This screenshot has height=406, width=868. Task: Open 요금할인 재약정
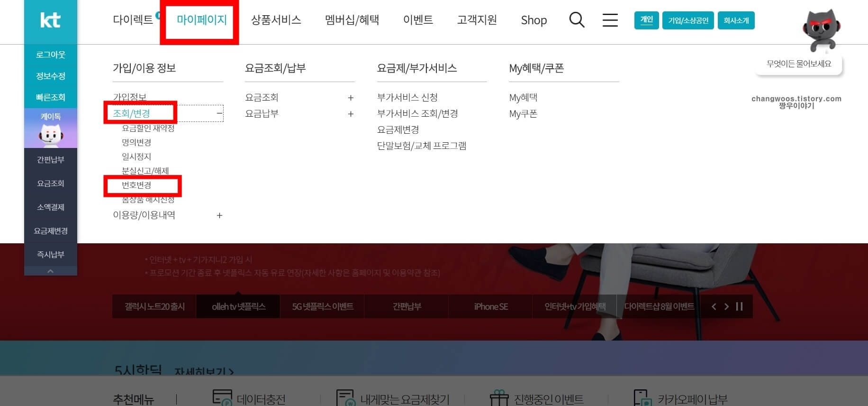click(x=148, y=128)
